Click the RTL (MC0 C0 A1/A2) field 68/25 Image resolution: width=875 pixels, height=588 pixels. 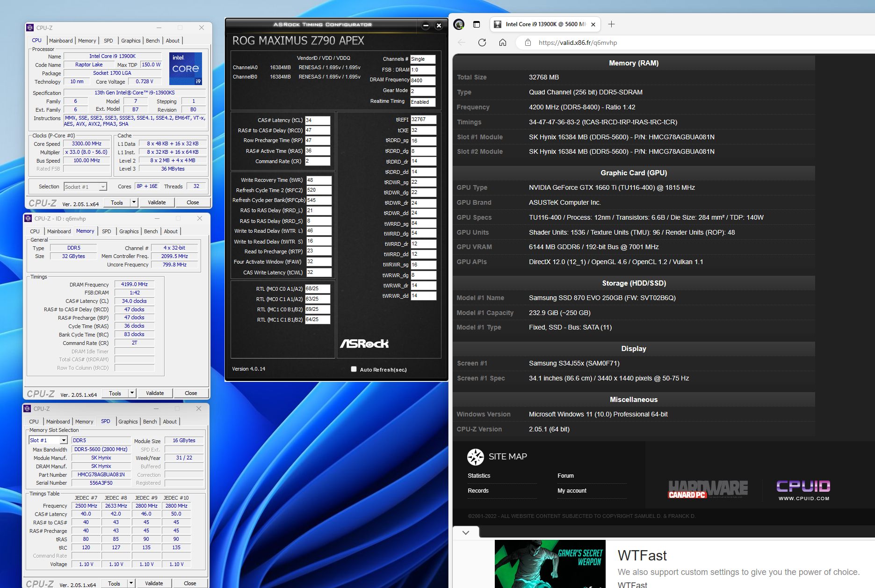pos(318,289)
